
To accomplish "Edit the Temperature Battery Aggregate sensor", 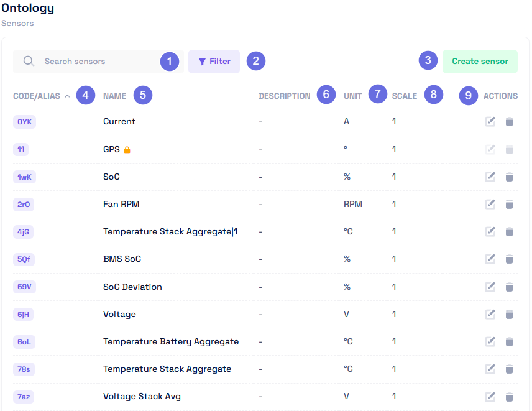I will pos(490,341).
